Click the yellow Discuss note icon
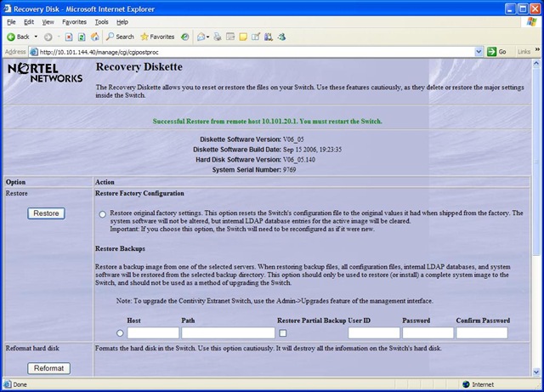This screenshot has height=392, width=544. [x=243, y=37]
